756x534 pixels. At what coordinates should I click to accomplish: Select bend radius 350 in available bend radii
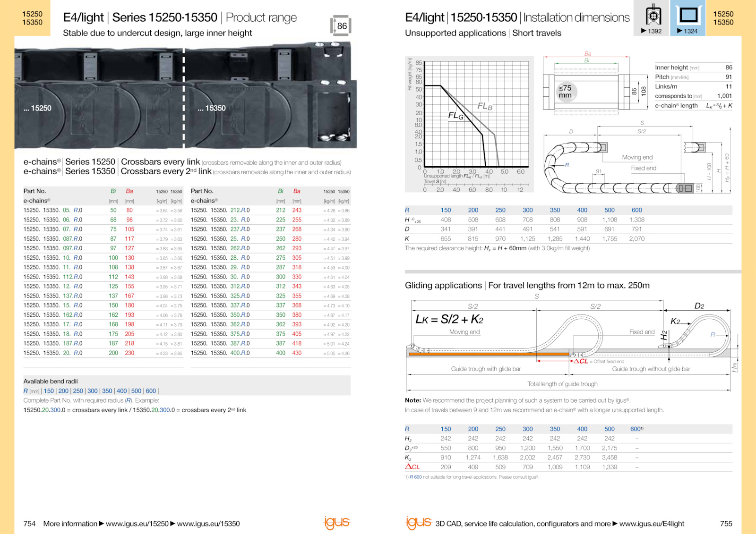pos(107,391)
